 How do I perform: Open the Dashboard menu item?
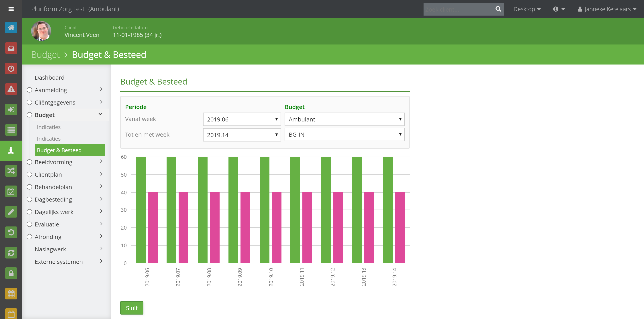click(x=49, y=77)
